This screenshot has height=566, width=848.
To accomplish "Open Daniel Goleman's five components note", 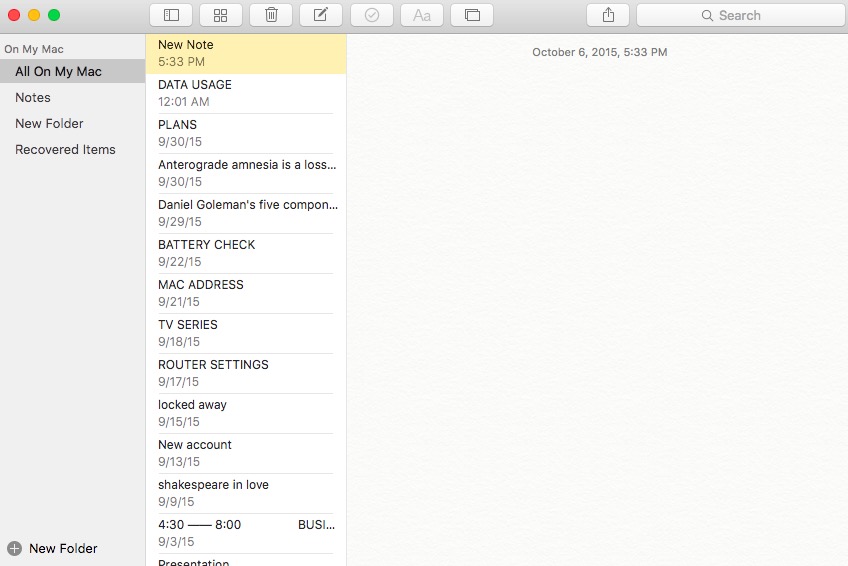I will (246, 214).
